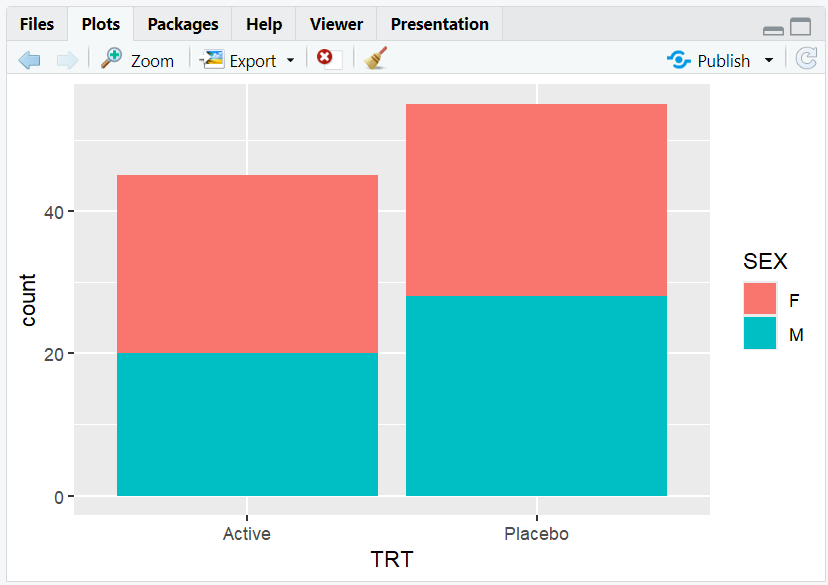Click the Export image icon
828x585 pixels.
pyautogui.click(x=213, y=60)
